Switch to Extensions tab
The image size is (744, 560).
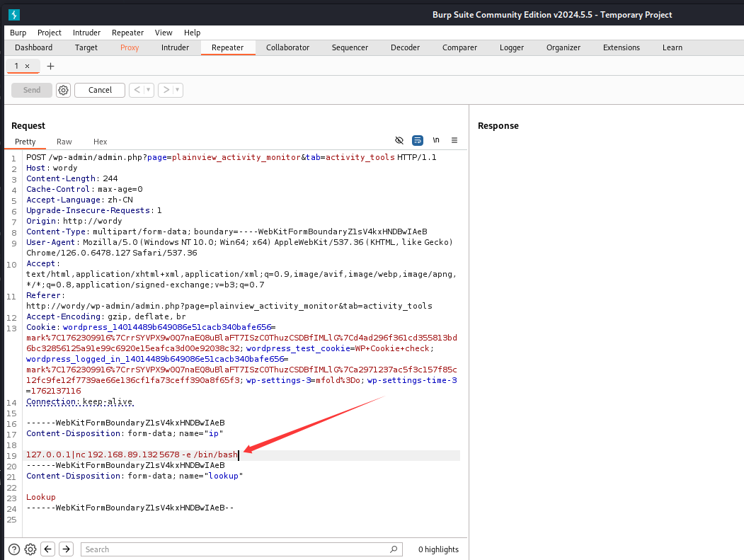tap(621, 47)
